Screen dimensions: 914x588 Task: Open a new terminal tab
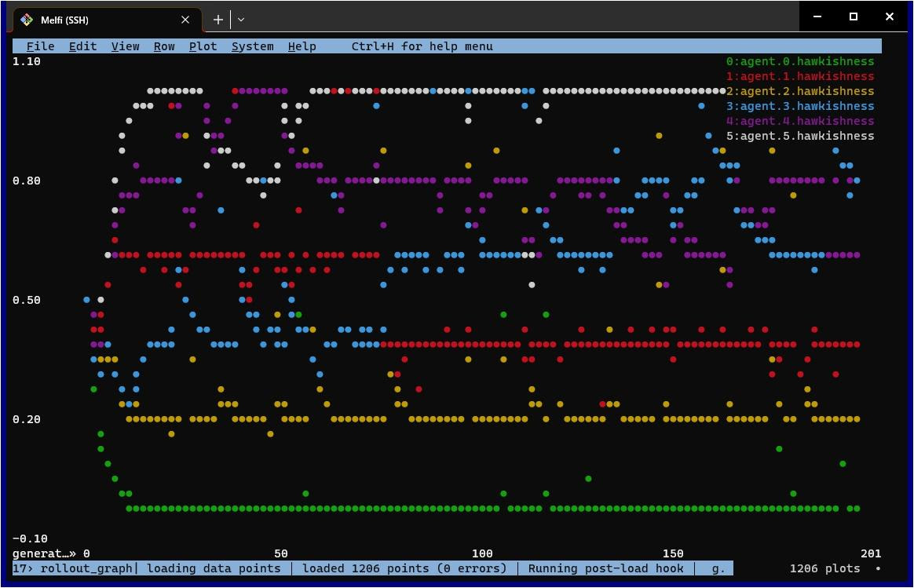218,20
